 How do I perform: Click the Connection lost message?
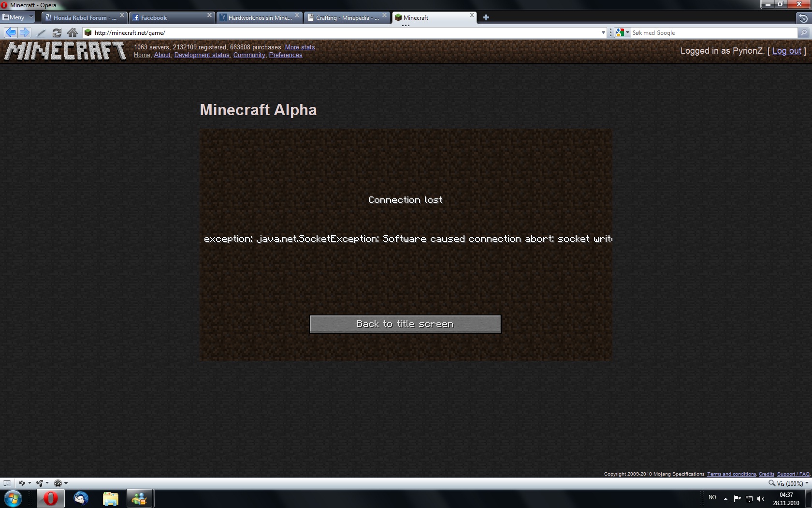pyautogui.click(x=405, y=200)
